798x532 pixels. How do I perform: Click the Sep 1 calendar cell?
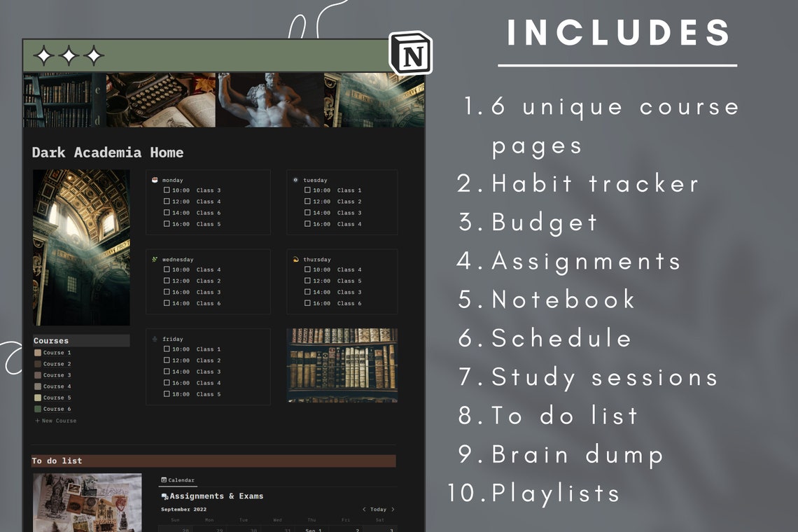point(313,530)
